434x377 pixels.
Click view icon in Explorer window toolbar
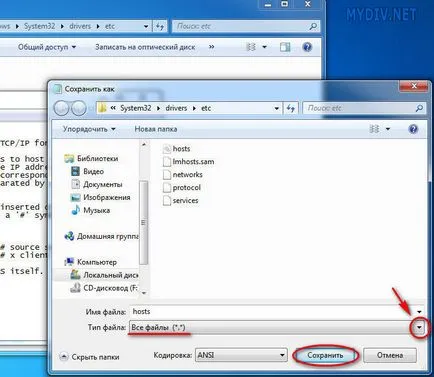click(x=251, y=47)
